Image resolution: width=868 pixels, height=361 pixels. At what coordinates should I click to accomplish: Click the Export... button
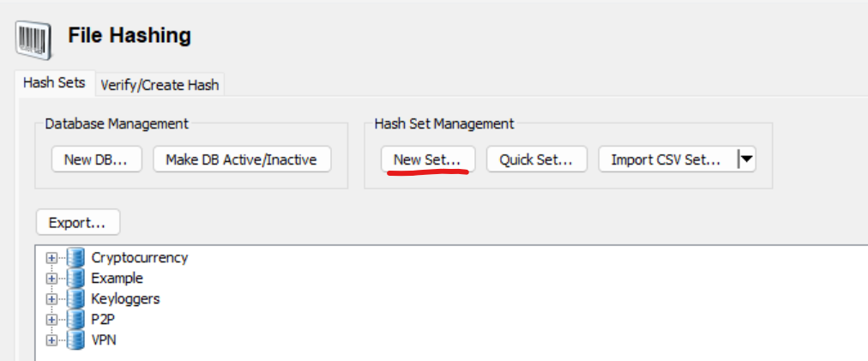coord(77,223)
